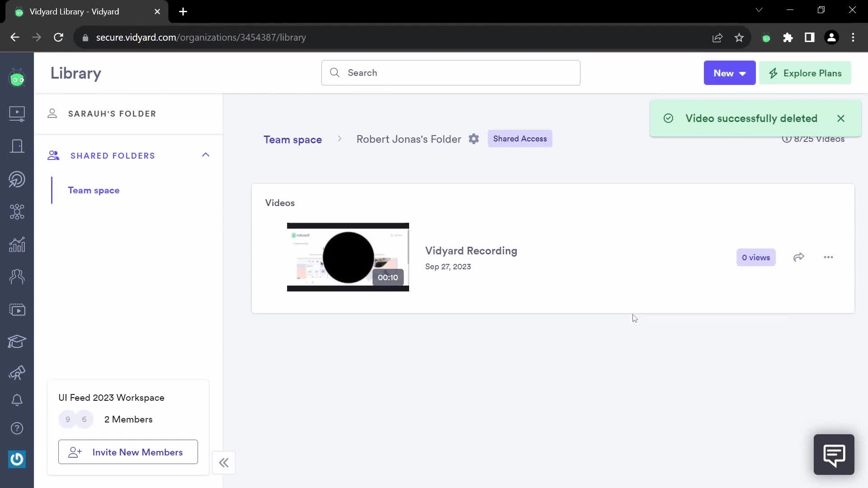Hide the video successfully deleted banner
Viewport: 868px width, 488px height.
click(x=840, y=118)
